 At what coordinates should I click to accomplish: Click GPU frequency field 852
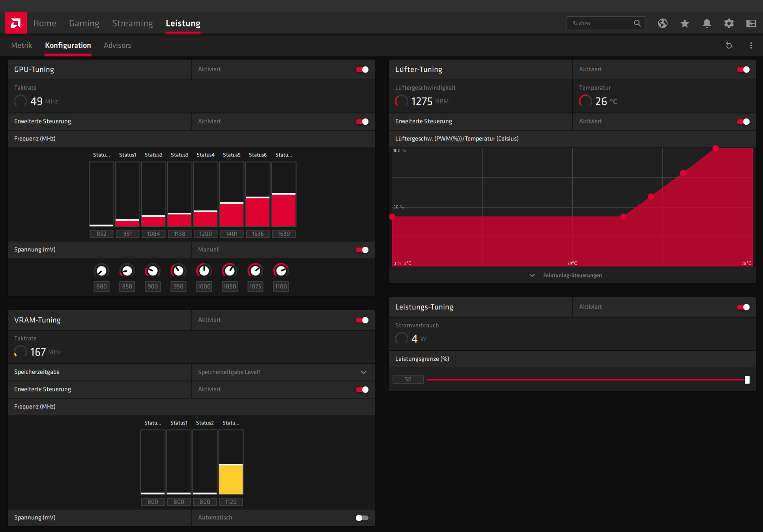[x=101, y=234]
